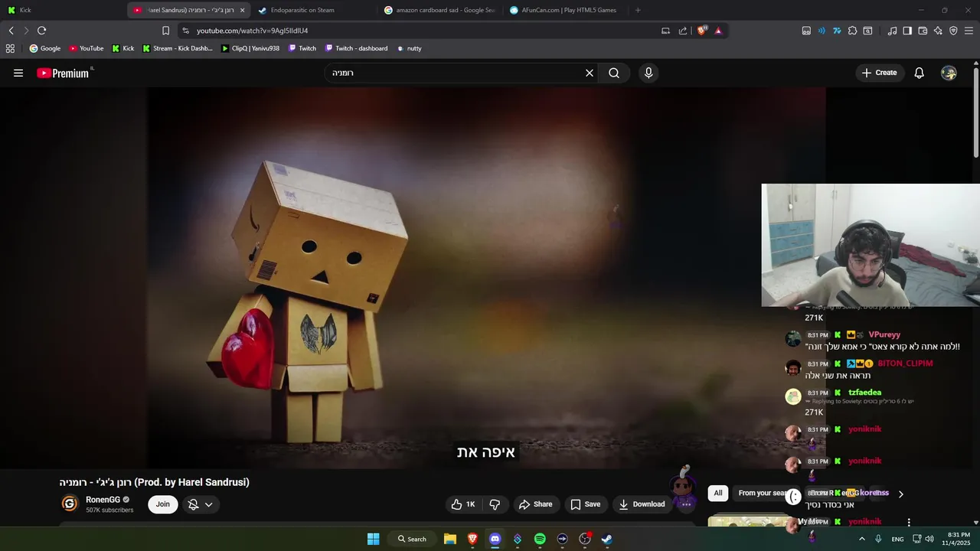Open YouTube bookmark
Screen dimensions: 980x551
pos(86,48)
